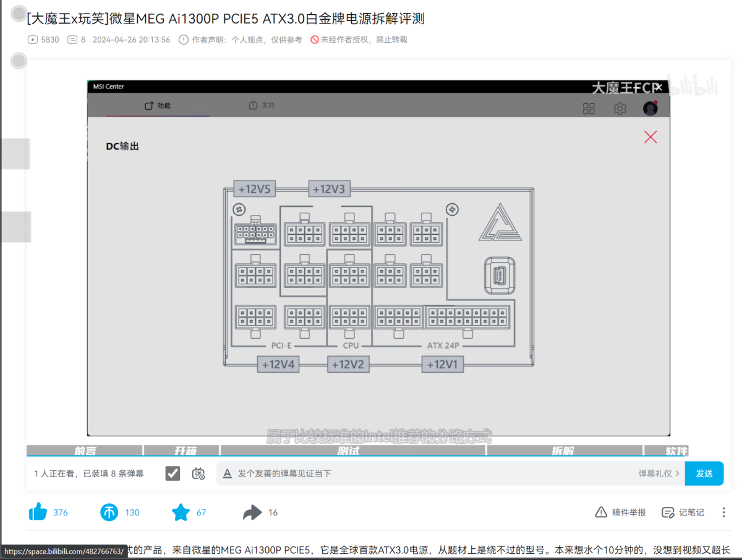
Task: Open the three-dot more options menu
Action: (723, 512)
